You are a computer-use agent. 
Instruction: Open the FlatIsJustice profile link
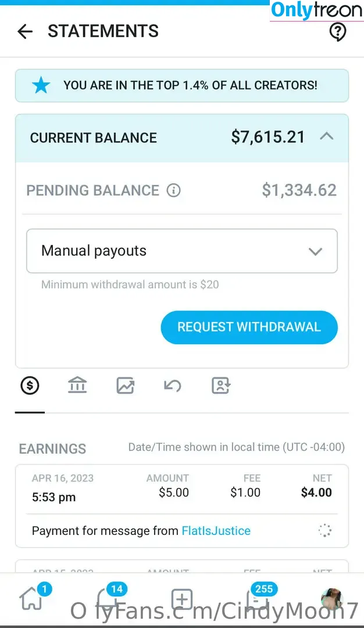click(x=216, y=531)
